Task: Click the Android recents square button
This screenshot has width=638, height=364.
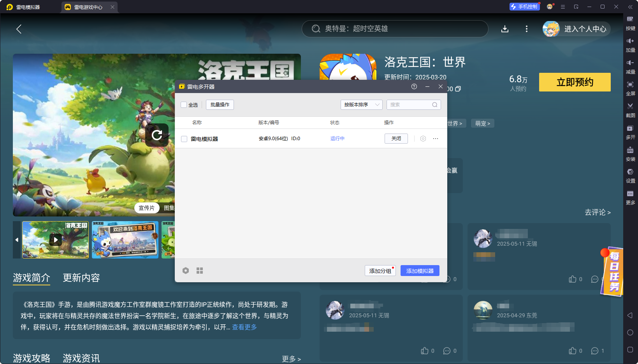Action: (630, 350)
